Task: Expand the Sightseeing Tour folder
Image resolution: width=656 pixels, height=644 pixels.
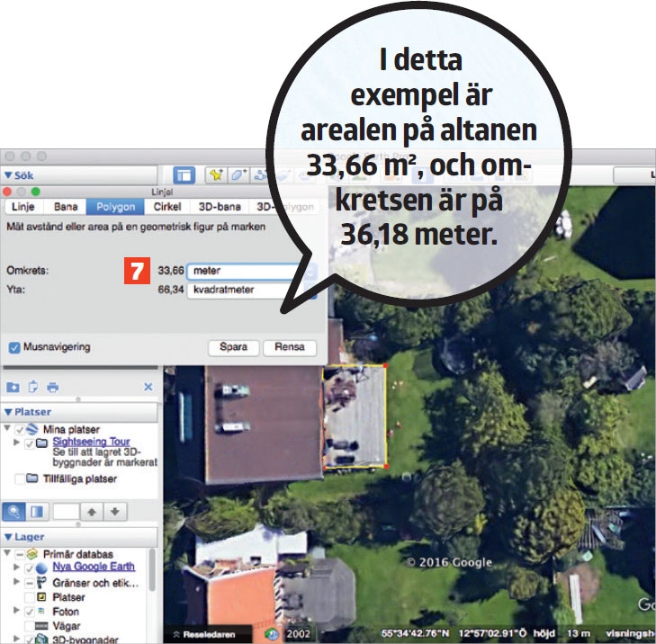Action: click(16, 443)
